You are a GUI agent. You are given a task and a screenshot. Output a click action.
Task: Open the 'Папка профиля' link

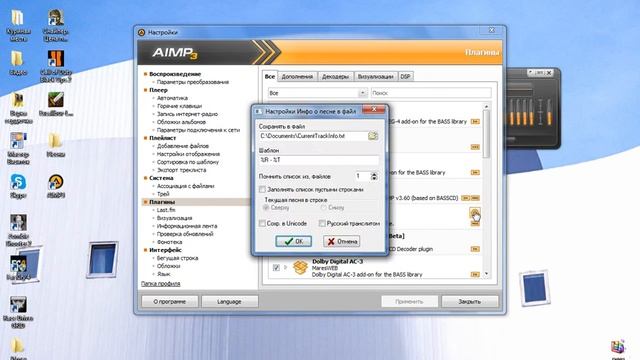(x=160, y=284)
